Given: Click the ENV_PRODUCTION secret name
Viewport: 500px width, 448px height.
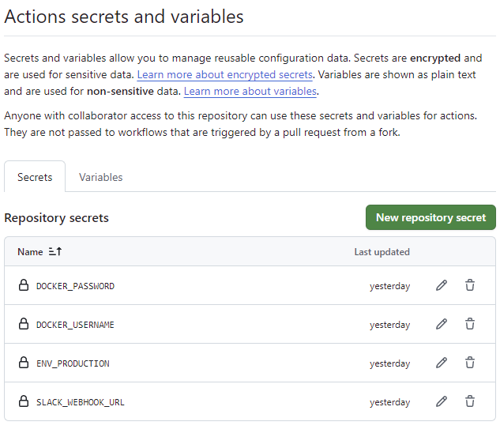Looking at the screenshot, I should click(x=73, y=363).
